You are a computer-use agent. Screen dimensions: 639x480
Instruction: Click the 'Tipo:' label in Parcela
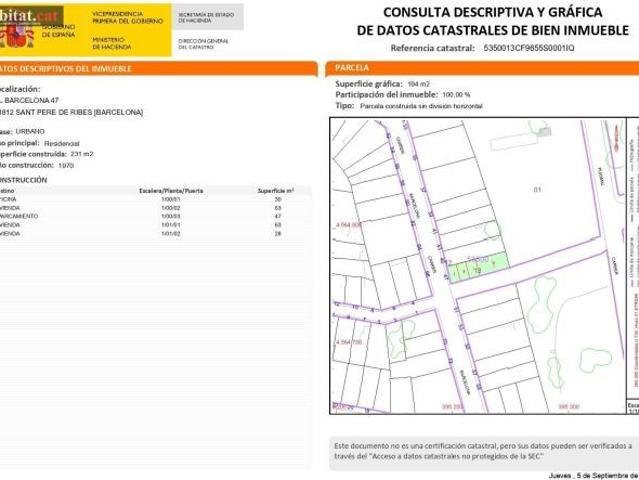pyautogui.click(x=345, y=106)
